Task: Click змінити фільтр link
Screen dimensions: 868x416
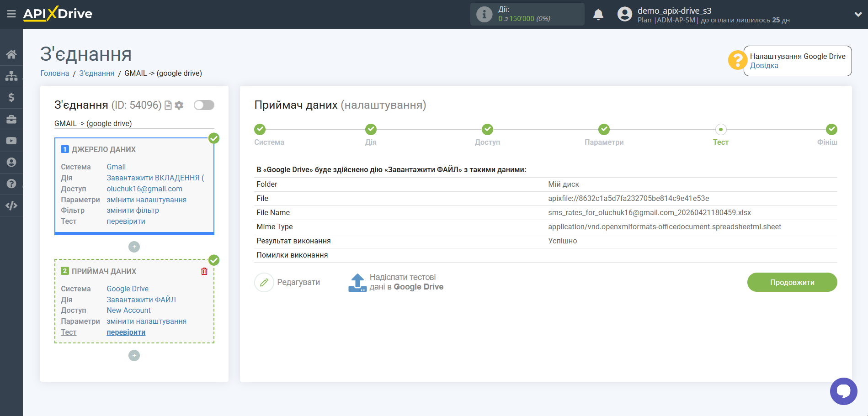Action: (133, 211)
